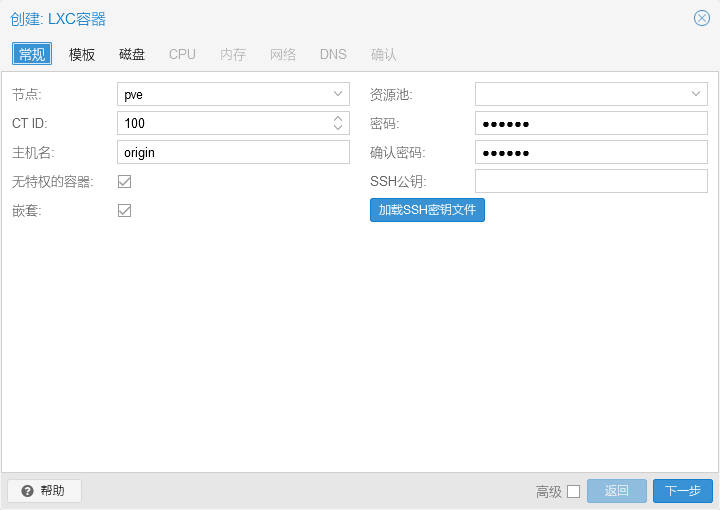Toggle the 无特权的容器 checkbox
The image size is (720, 510).
[125, 182]
